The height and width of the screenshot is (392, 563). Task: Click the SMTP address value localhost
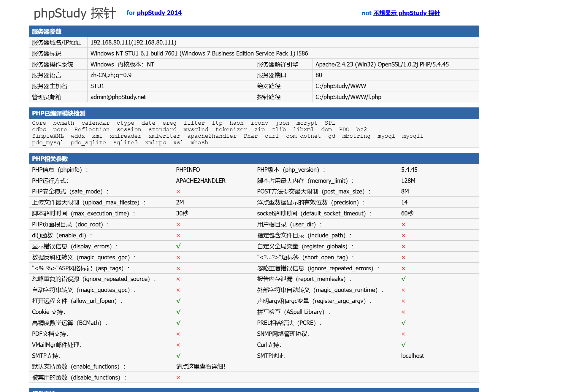(412, 356)
